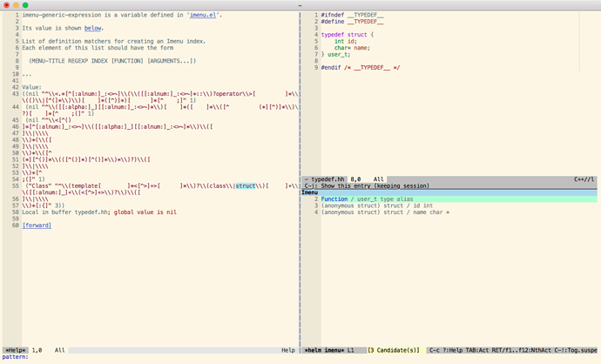Follow the 'below' link in help text
This screenshot has height=364, width=601.
[x=92, y=29]
